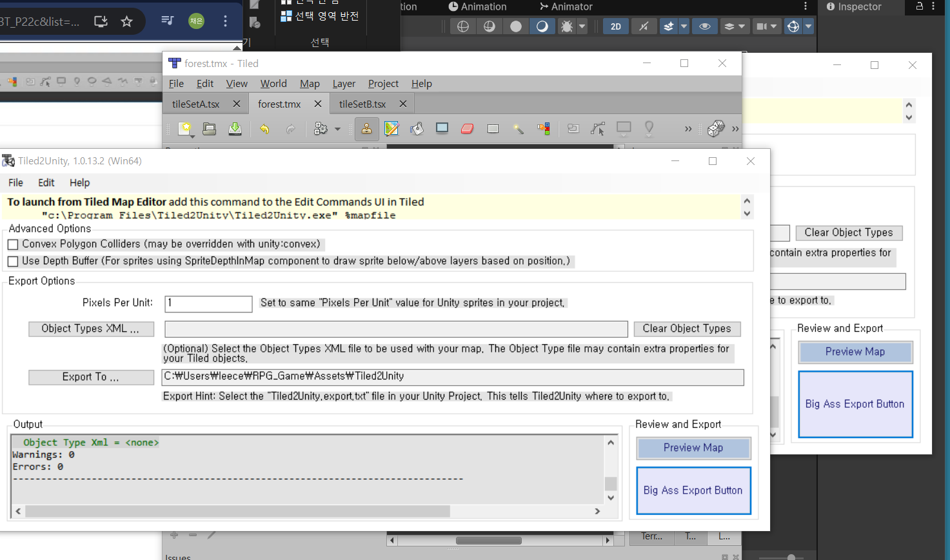The height and width of the screenshot is (560, 950).
Task: Click the Save (green arrow) icon in Tiled
Action: click(235, 129)
